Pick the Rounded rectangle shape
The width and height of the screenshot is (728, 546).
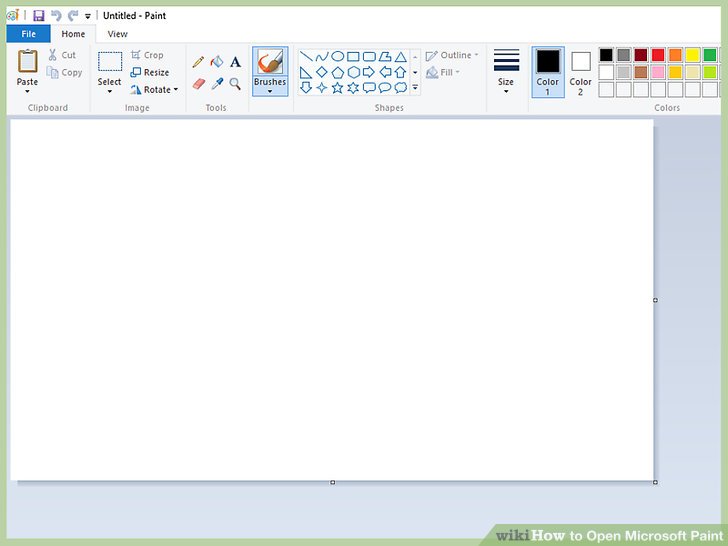[x=369, y=57]
